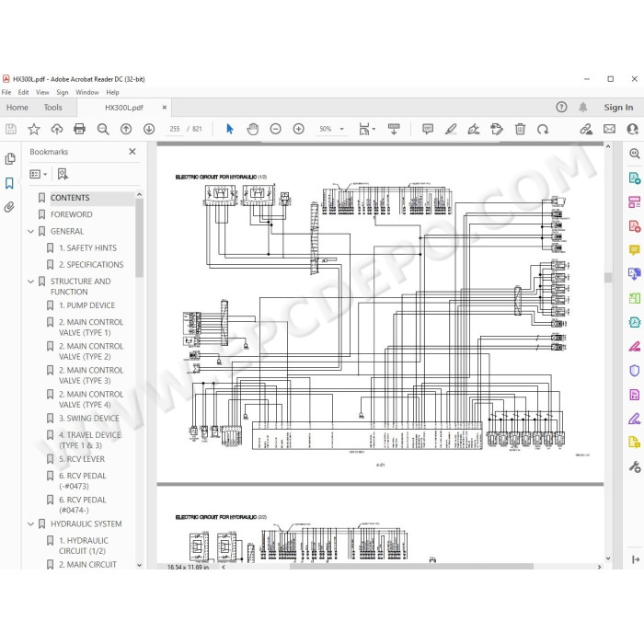The height and width of the screenshot is (644, 644).
Task: Go to 3. SWING DEVICE bookmark
Action: point(88,419)
